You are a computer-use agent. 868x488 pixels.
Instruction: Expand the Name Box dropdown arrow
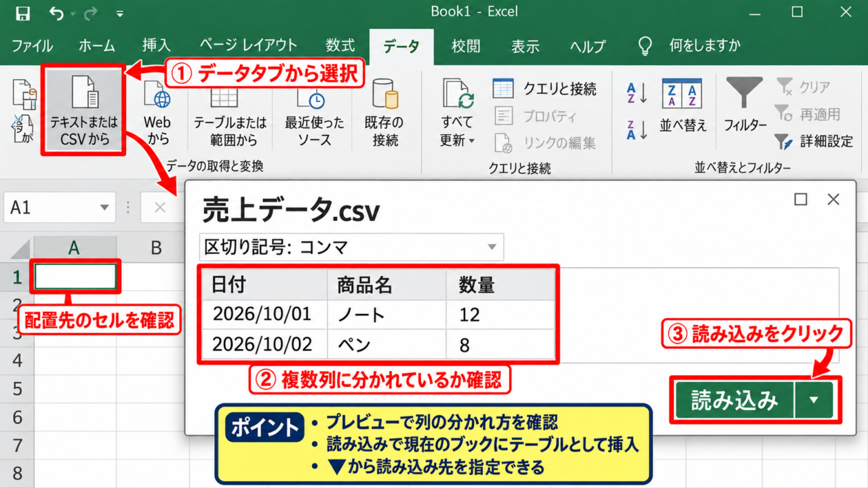tap(104, 207)
